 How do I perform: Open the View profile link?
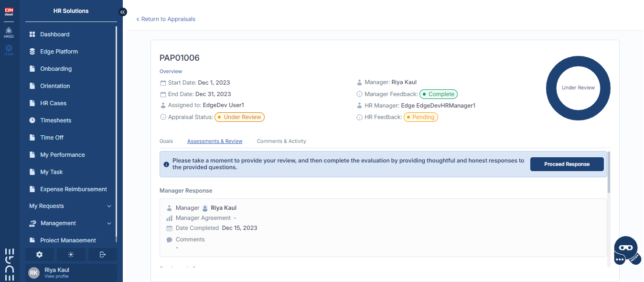56,276
